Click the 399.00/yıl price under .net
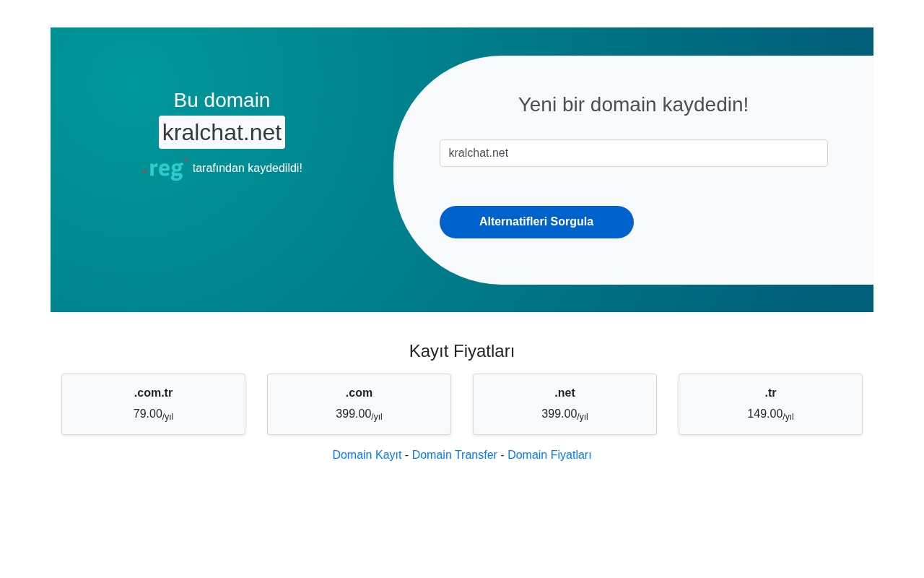The image size is (924, 578). tap(565, 415)
